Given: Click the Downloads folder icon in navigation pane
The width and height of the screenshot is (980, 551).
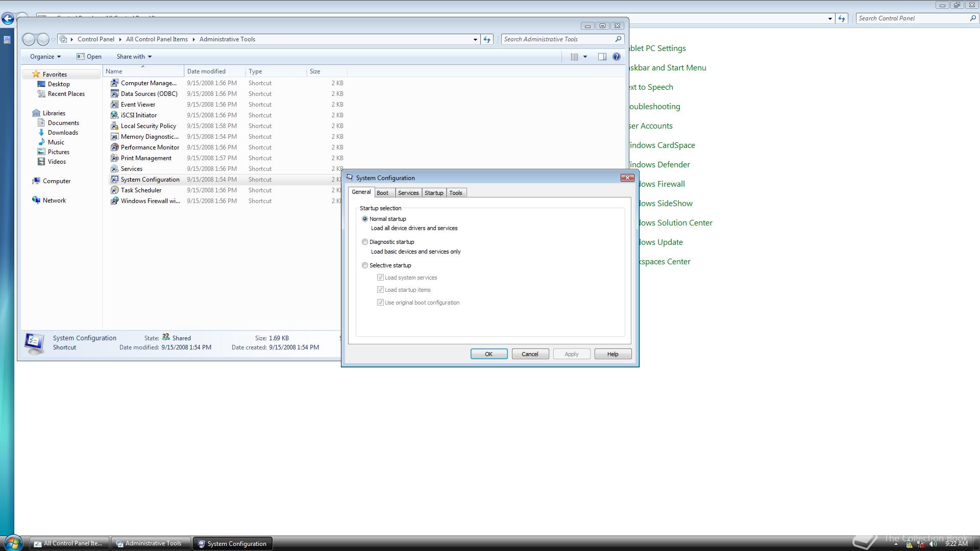Looking at the screenshot, I should pyautogui.click(x=42, y=132).
